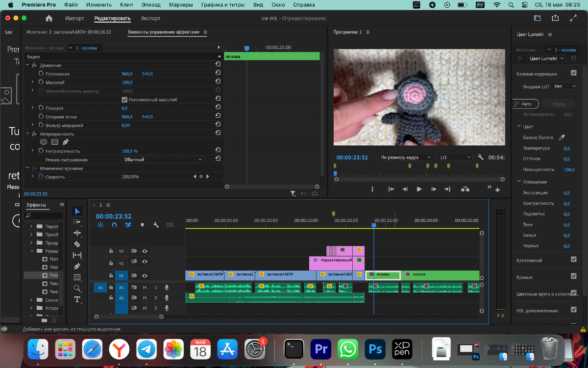The width and height of the screenshot is (588, 368).
Task: Select the Slip tool
Action: [x=77, y=255]
